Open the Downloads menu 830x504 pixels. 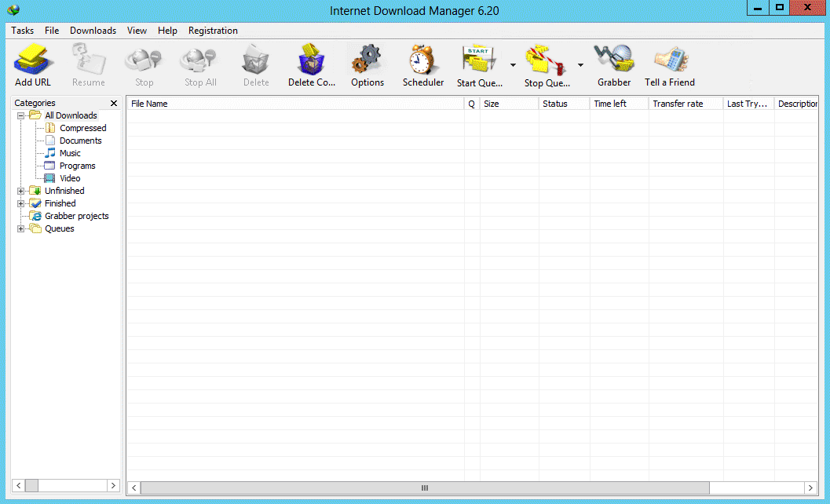click(x=93, y=31)
